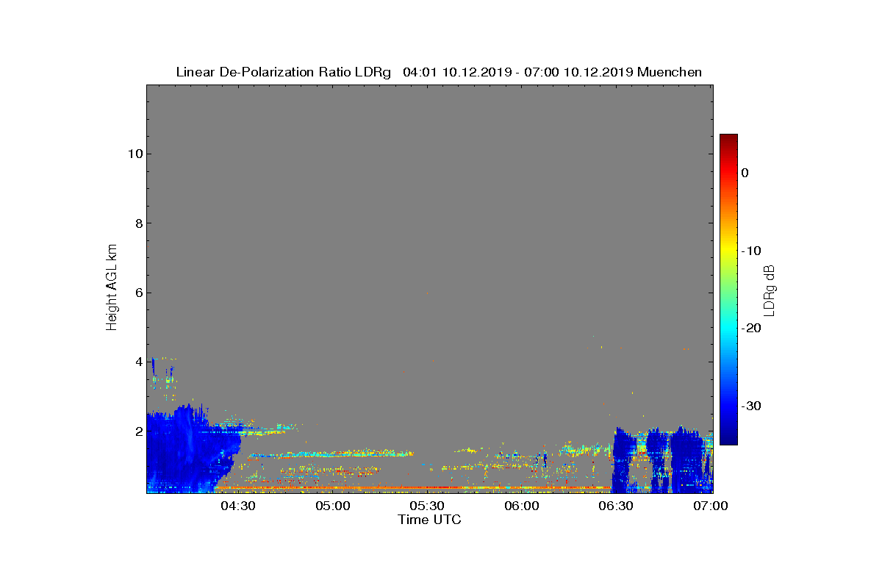The width and height of the screenshot is (882, 588).
Task: Click the Time UTC axis title
Action: coord(429,520)
